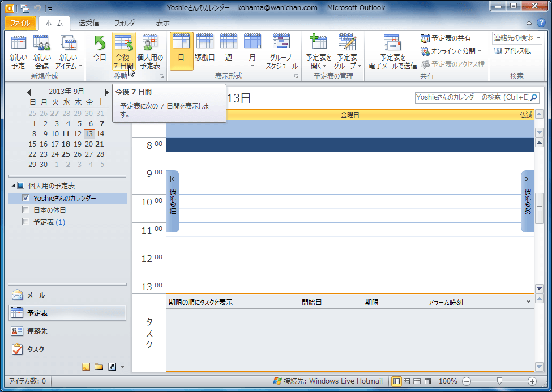Open the 新しいアイテム dropdown
The image size is (552, 392).
pyautogui.click(x=69, y=51)
